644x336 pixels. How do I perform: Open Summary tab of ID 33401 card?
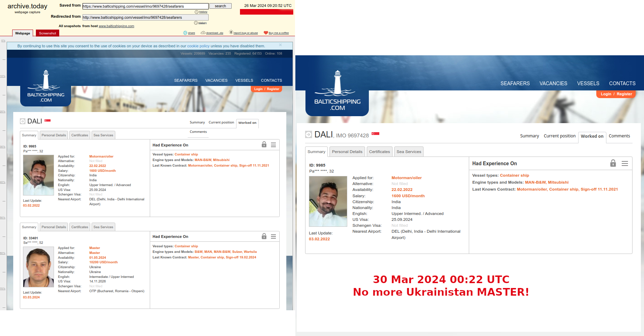tap(29, 227)
